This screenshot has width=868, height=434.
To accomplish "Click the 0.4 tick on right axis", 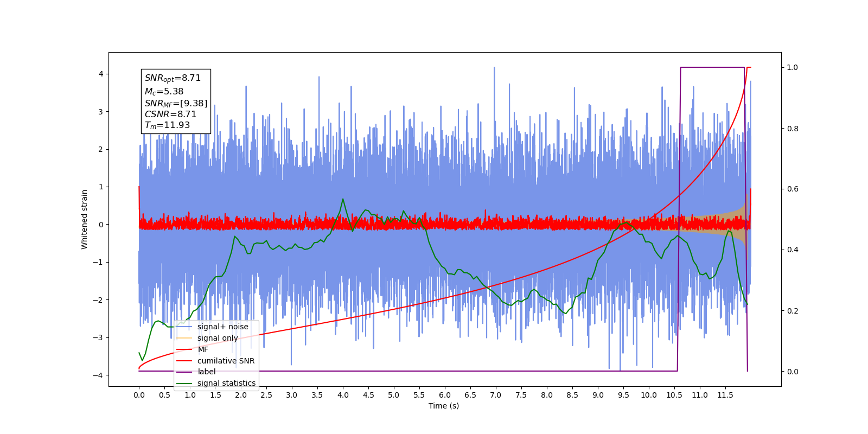I will (x=793, y=250).
